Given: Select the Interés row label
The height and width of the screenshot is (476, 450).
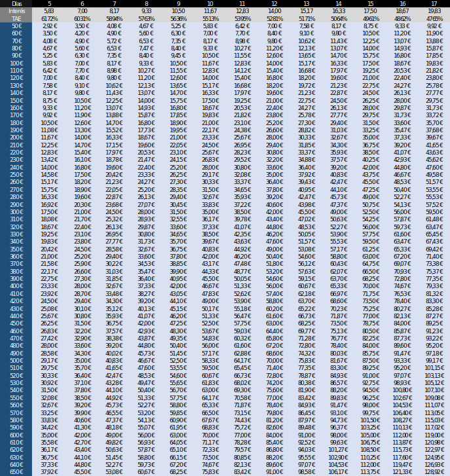Looking at the screenshot, I should [x=16, y=11].
